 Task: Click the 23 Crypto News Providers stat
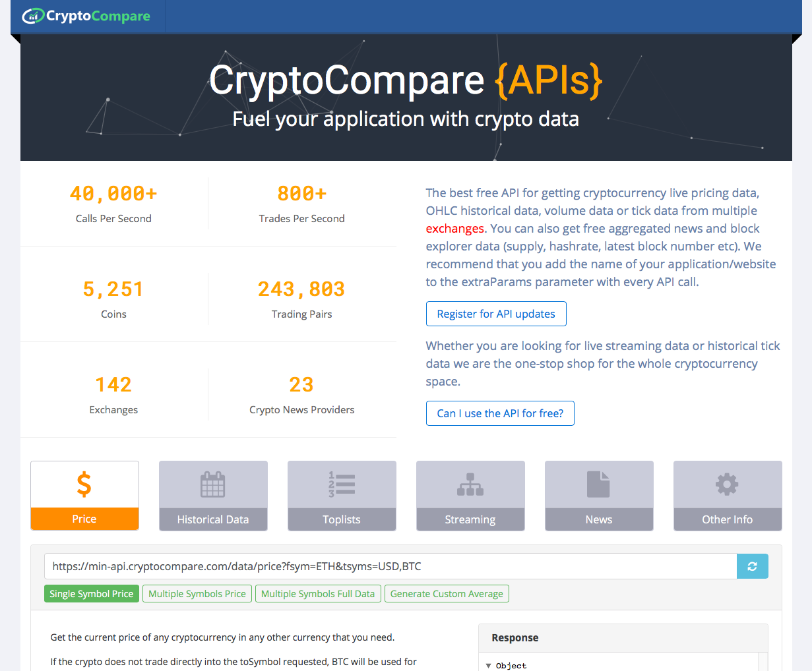pyautogui.click(x=301, y=395)
